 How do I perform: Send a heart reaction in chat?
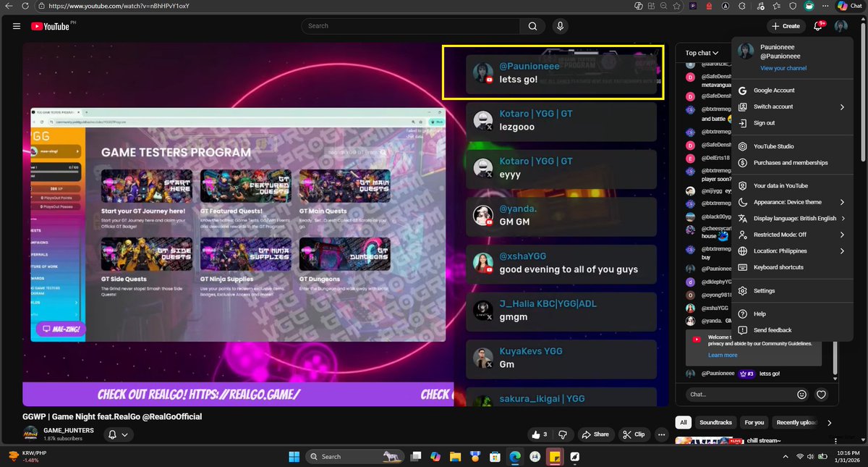tap(821, 395)
